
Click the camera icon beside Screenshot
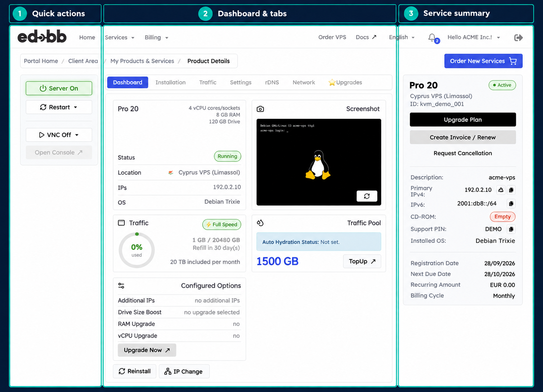tap(260, 109)
